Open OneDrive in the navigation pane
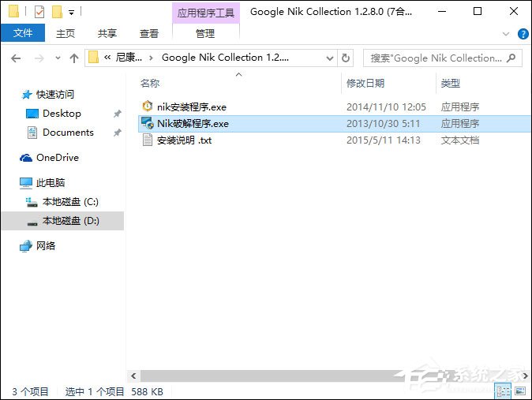The width and height of the screenshot is (532, 400). coord(58,158)
